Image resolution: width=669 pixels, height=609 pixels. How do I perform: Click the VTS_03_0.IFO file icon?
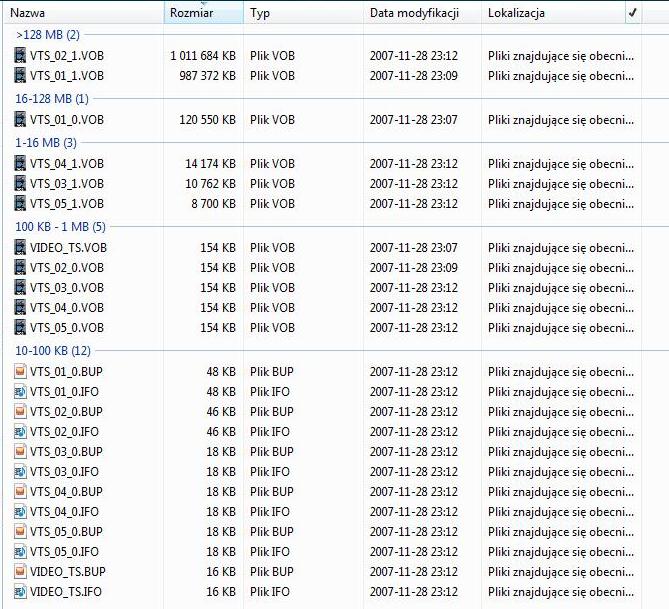click(x=20, y=472)
